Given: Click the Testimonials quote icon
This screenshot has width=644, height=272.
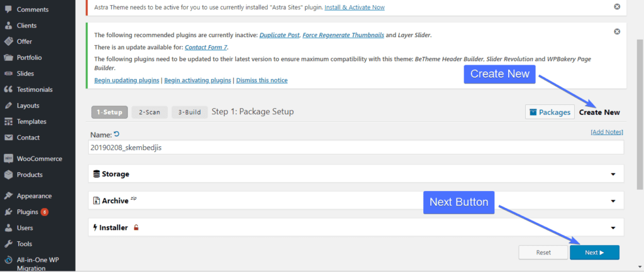Looking at the screenshot, I should click(8, 89).
